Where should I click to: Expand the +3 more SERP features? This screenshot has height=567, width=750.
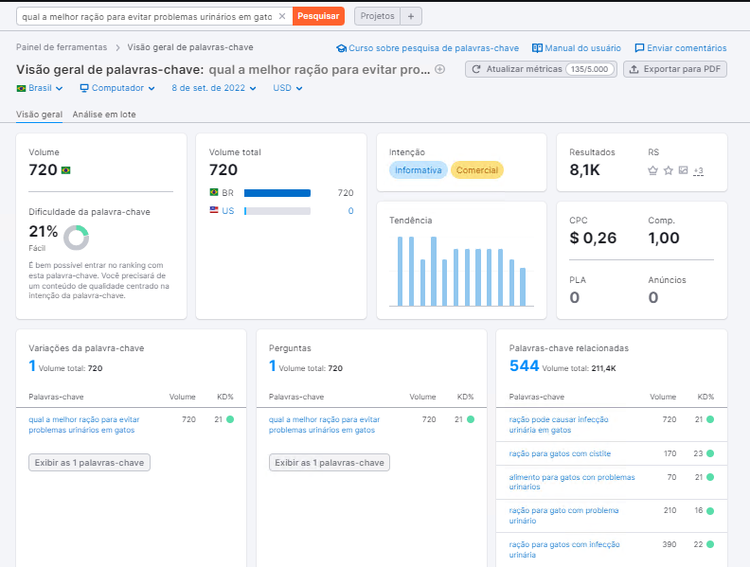[698, 171]
